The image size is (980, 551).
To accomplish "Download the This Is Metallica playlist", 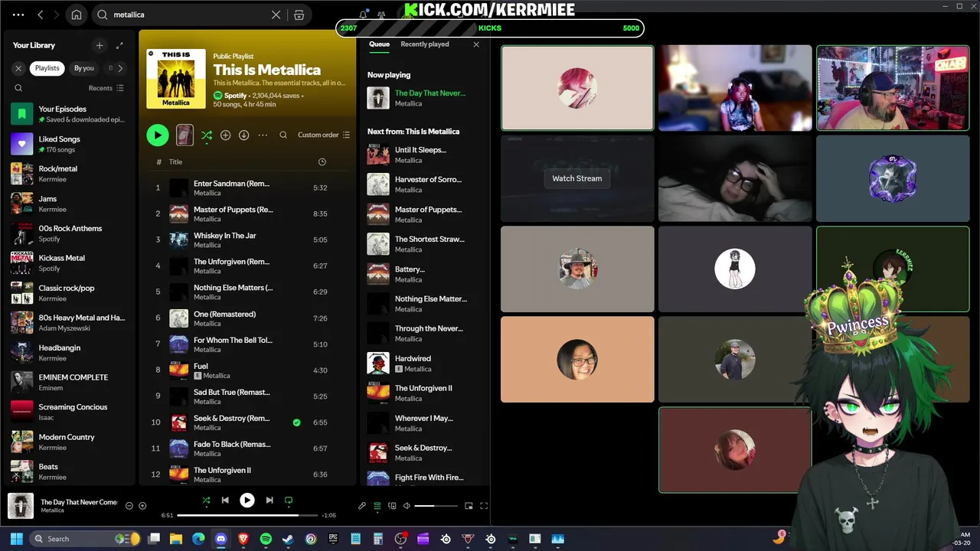I will tap(243, 135).
